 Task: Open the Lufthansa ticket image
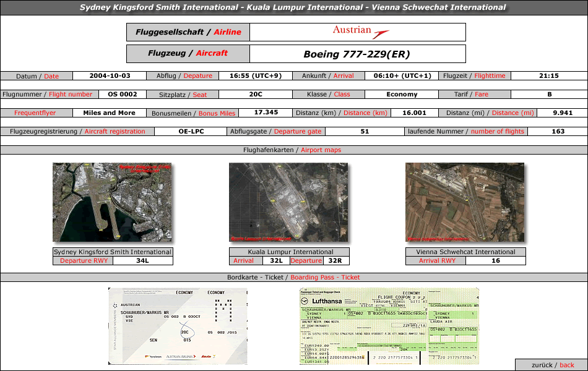click(389, 326)
